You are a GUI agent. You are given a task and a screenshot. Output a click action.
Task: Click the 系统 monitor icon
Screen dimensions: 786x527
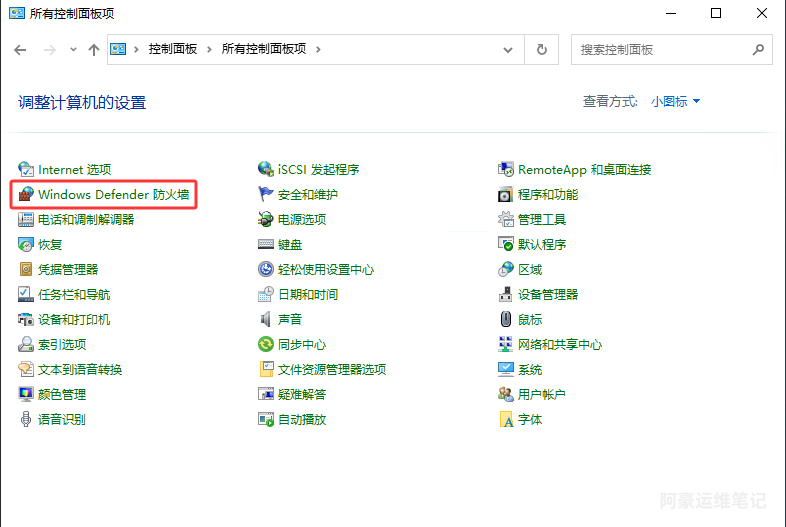click(x=506, y=370)
